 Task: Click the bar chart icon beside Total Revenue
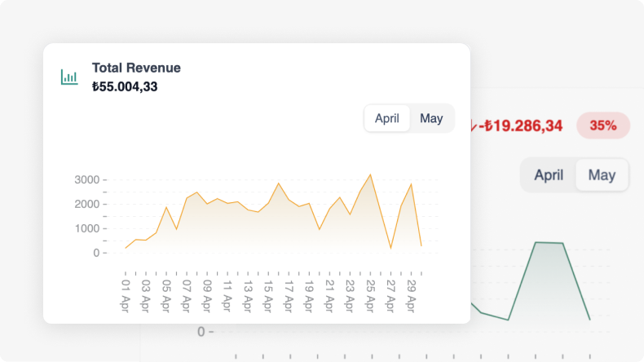pyautogui.click(x=69, y=77)
